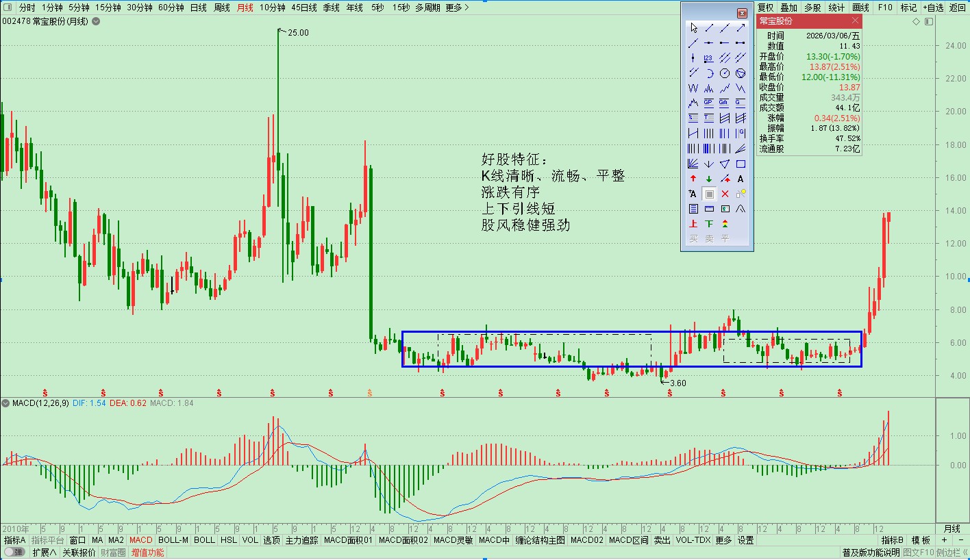
Task: Select the speed resistance fan tool
Action: pyautogui.click(x=741, y=149)
